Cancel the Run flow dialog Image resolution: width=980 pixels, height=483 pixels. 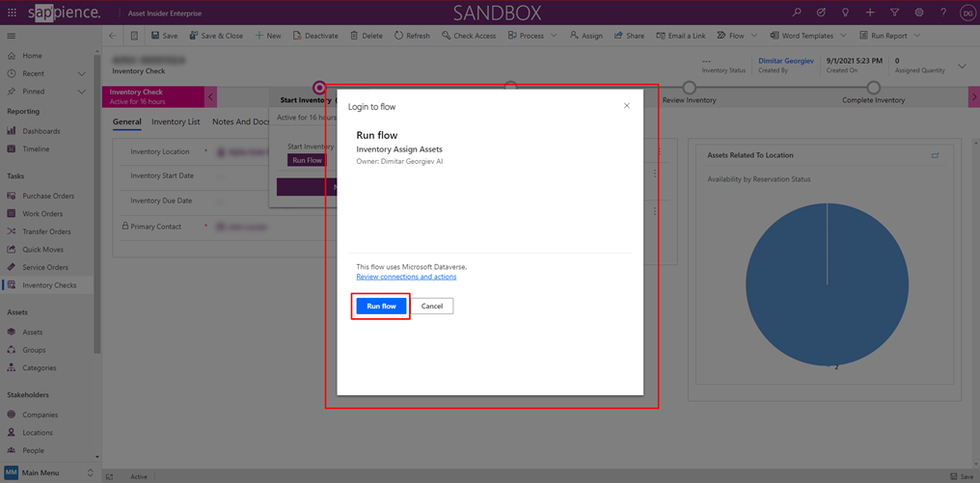click(x=431, y=306)
